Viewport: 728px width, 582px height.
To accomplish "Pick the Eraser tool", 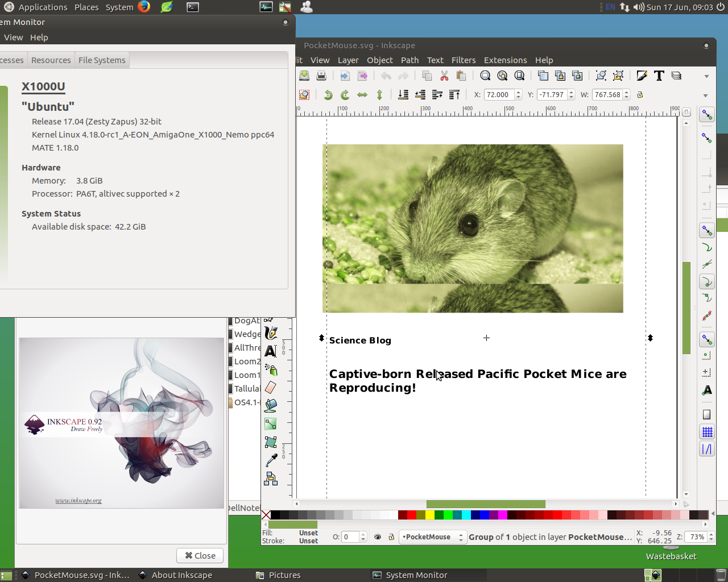I will click(271, 388).
